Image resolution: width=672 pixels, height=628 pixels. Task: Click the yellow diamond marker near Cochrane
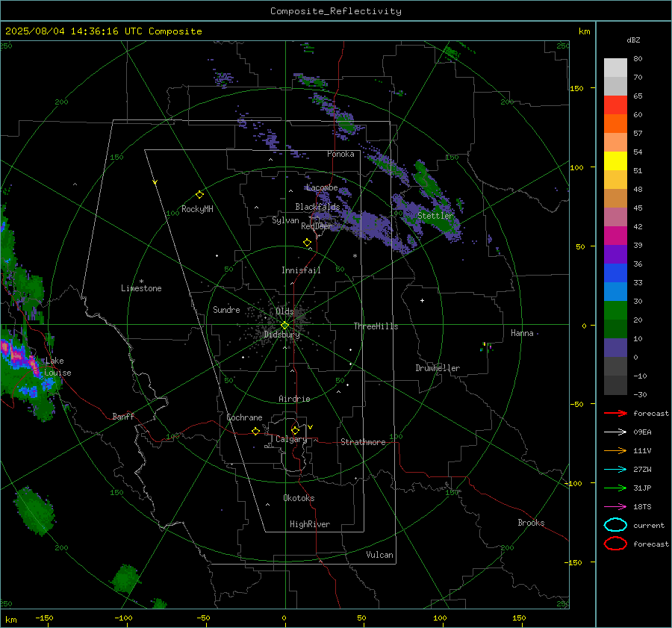pos(256,432)
